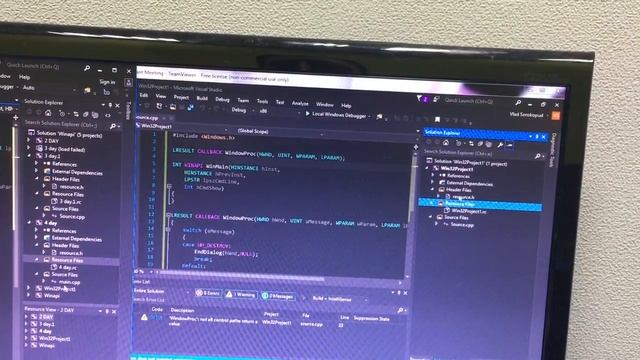Screen dimensions: 640x360
Task: Click Quick Launch magnifier in left Visual Studio window
Action: pos(87,68)
